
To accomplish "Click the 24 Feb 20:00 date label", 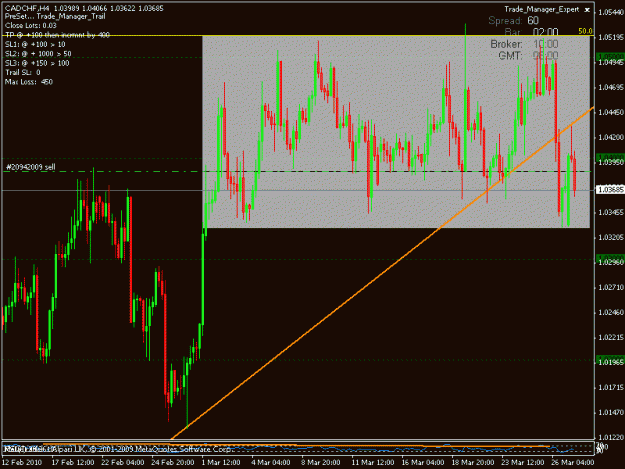I will (x=173, y=462).
